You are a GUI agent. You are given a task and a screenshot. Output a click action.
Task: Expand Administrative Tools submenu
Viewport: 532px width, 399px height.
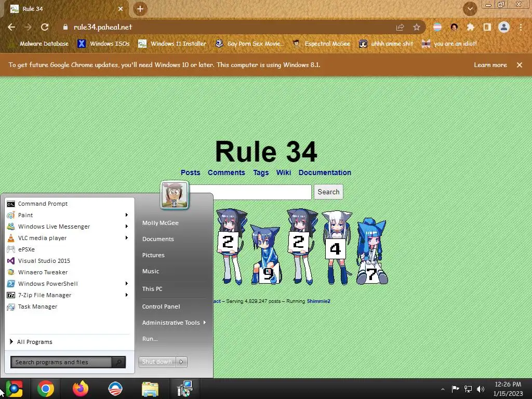174,323
